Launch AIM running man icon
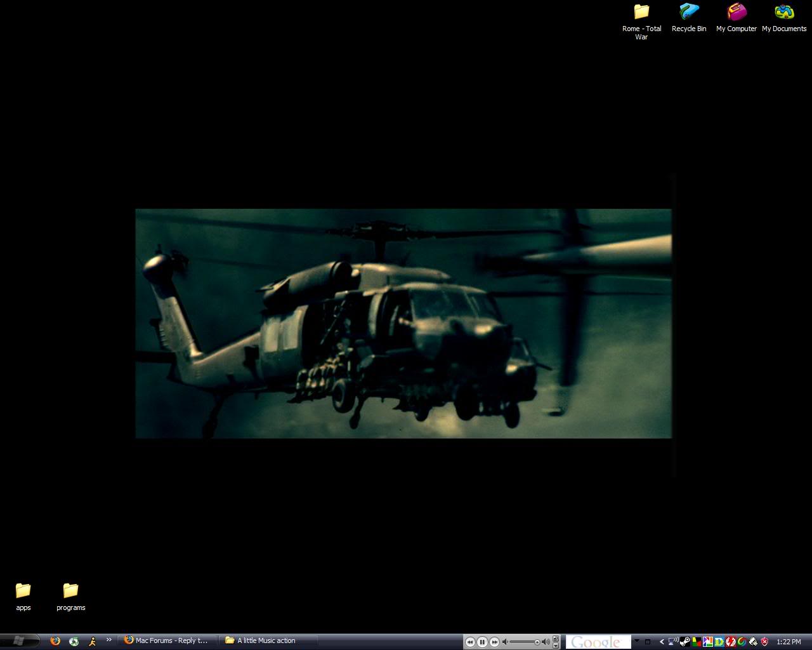Screen dimensions: 812x650 point(92,641)
